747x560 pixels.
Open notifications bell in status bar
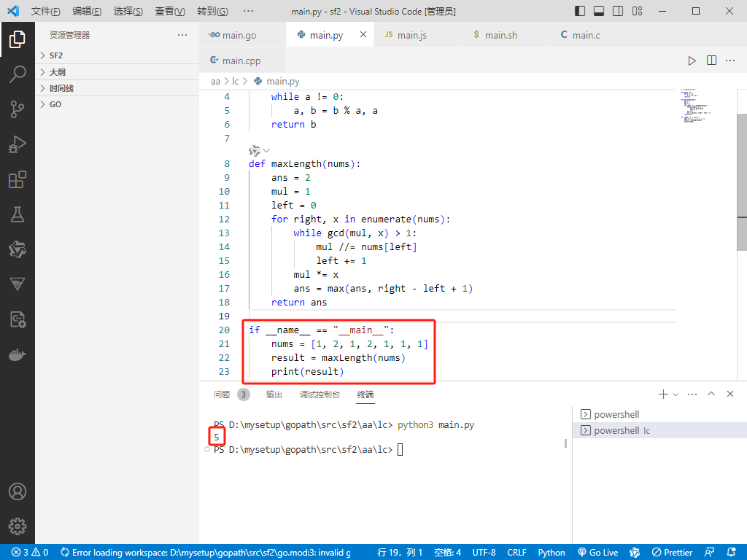732,553
